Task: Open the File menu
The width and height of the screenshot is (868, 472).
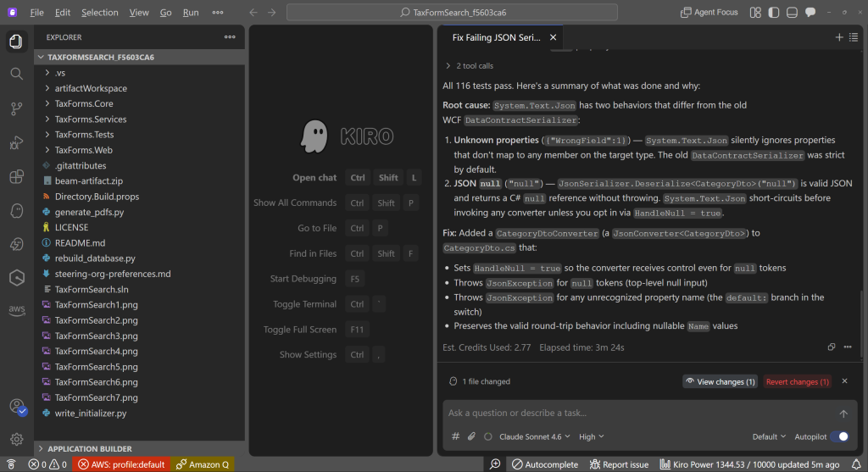Action: pyautogui.click(x=37, y=12)
